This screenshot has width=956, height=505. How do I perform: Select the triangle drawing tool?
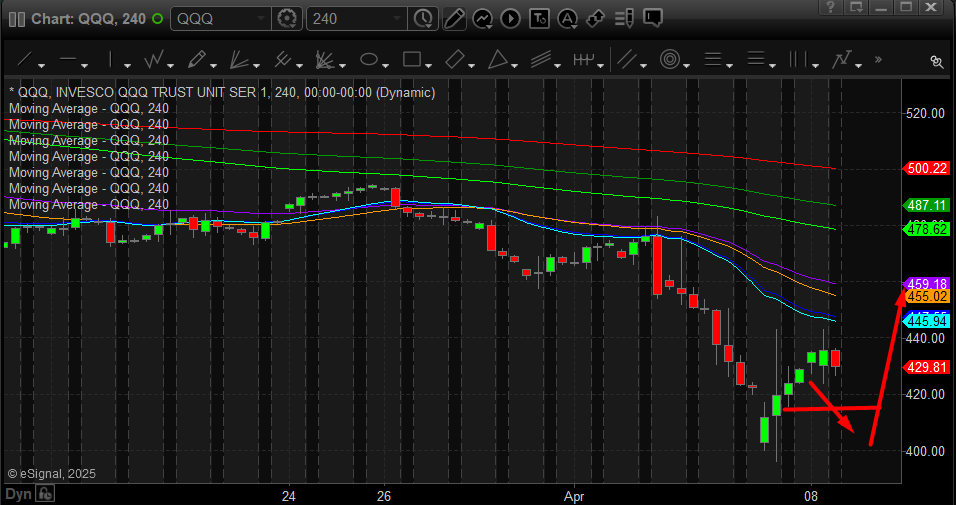[498, 60]
